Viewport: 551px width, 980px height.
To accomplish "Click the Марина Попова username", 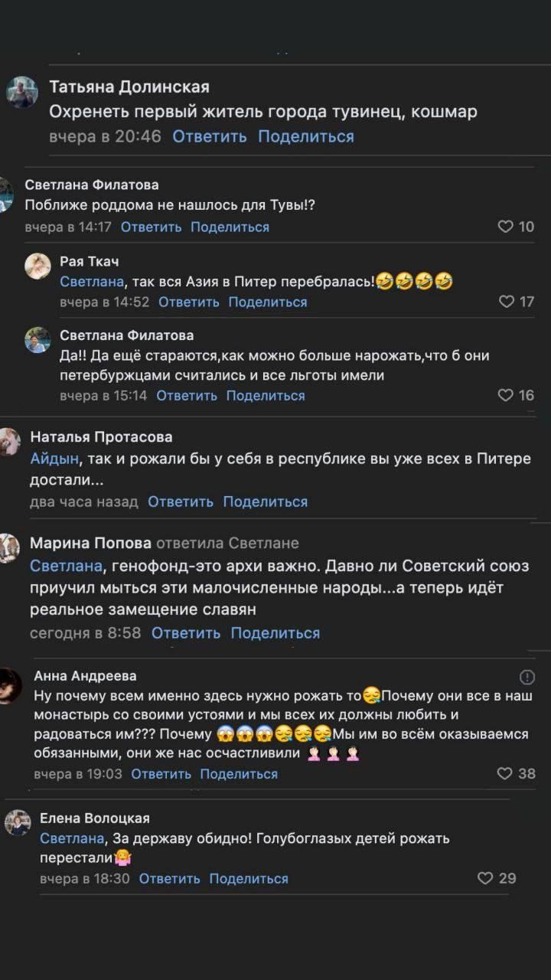I will (x=93, y=542).
